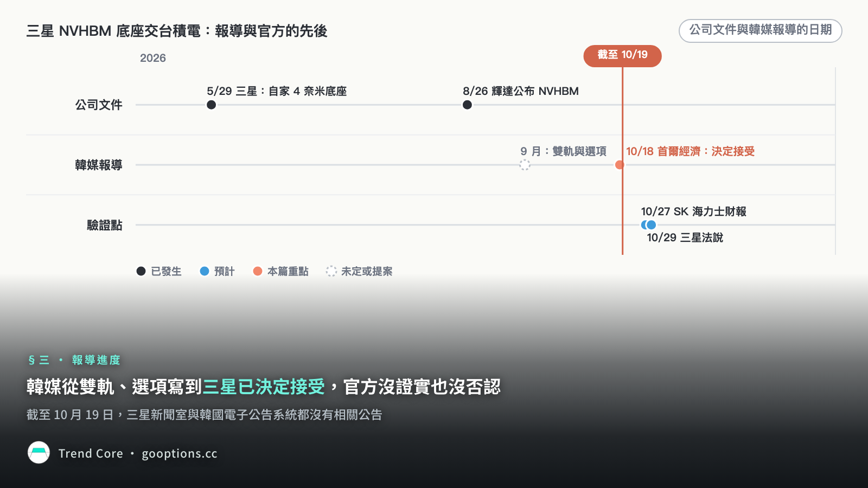This screenshot has width=868, height=488.
Task: Select the 驗證點 row label
Action: coord(105,225)
